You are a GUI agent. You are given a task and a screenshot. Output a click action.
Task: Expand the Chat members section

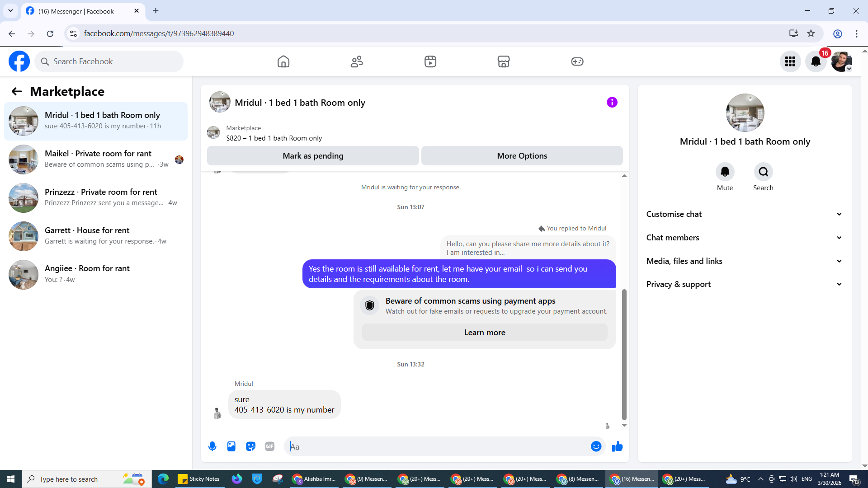coord(744,238)
